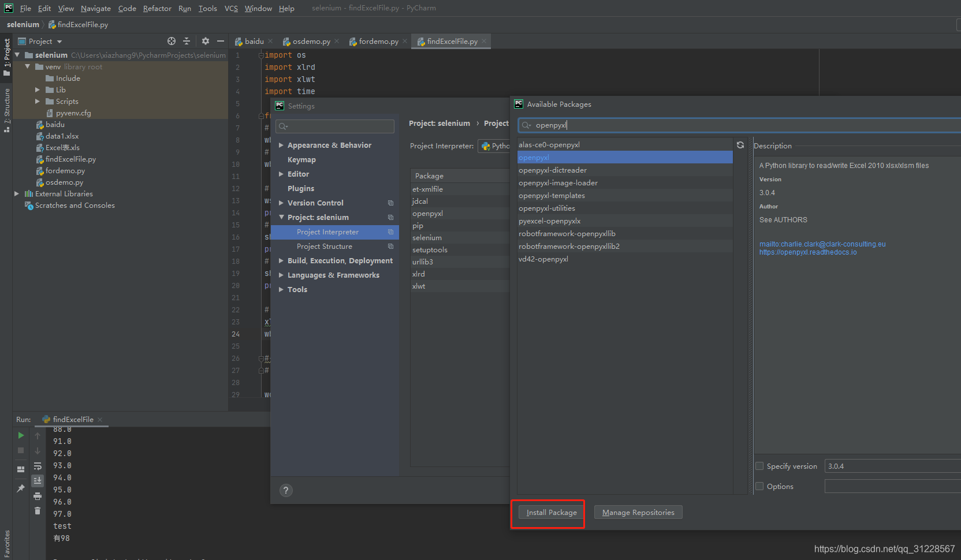Click the Stop icon in Run panel
Image resolution: width=961 pixels, height=560 pixels.
(21, 450)
